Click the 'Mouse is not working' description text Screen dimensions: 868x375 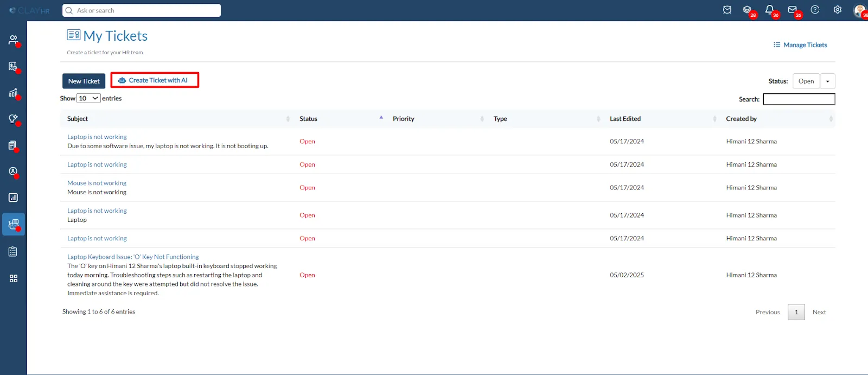click(97, 192)
